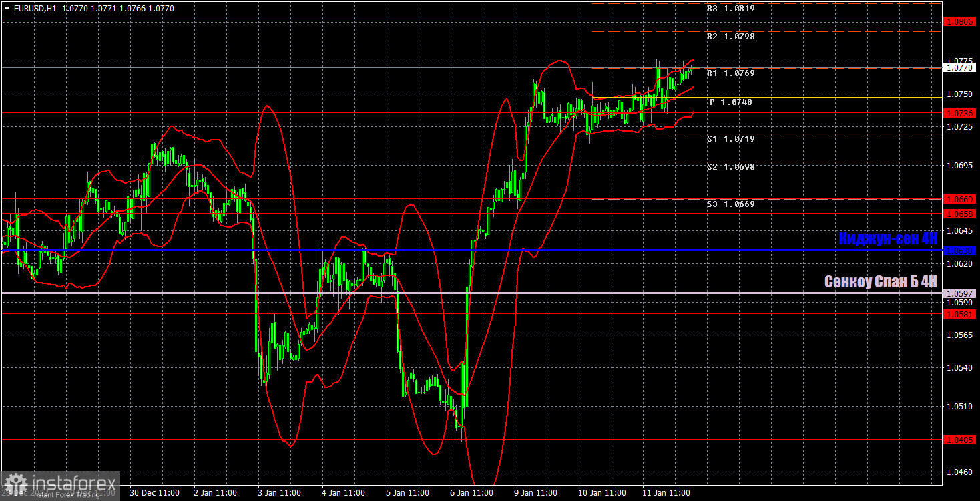This screenshot has width=980, height=501.
Task: Click the 6 Jan 11:00 time label
Action: coord(471,493)
